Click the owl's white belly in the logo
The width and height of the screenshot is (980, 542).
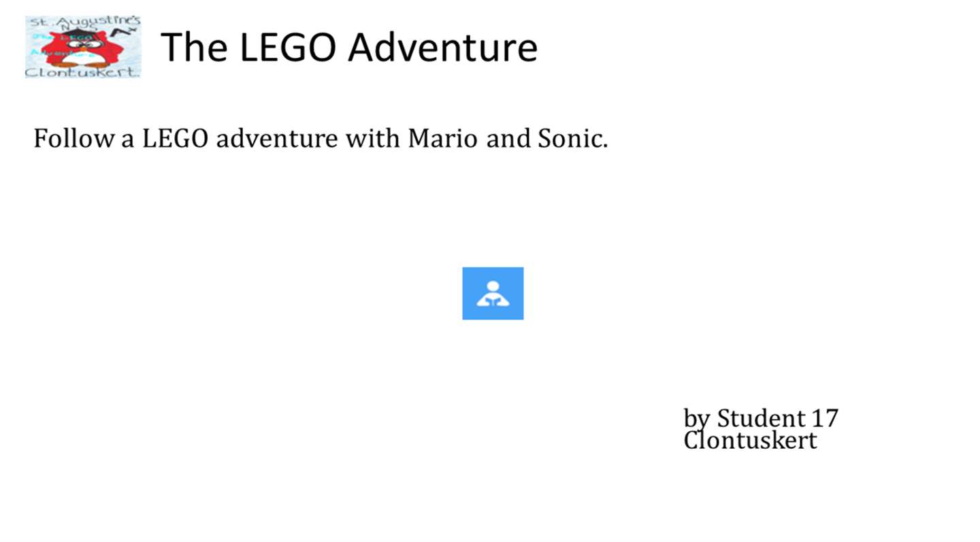pos(84,58)
